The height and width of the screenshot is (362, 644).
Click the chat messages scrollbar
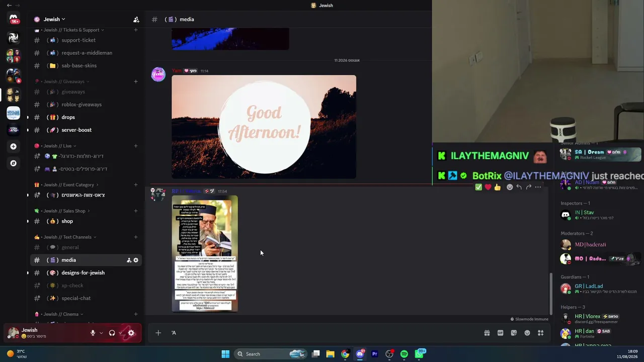point(551,294)
